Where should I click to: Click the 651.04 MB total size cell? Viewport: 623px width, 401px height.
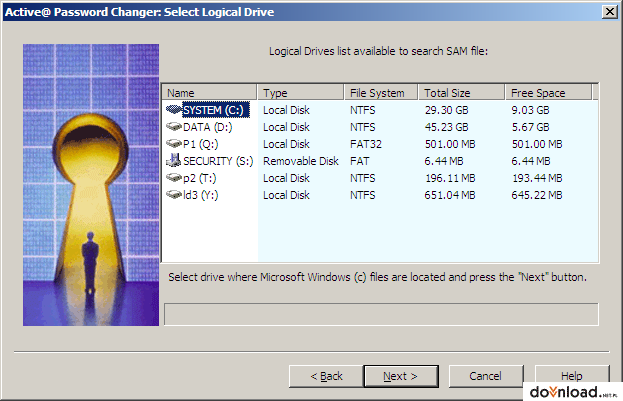coord(450,196)
